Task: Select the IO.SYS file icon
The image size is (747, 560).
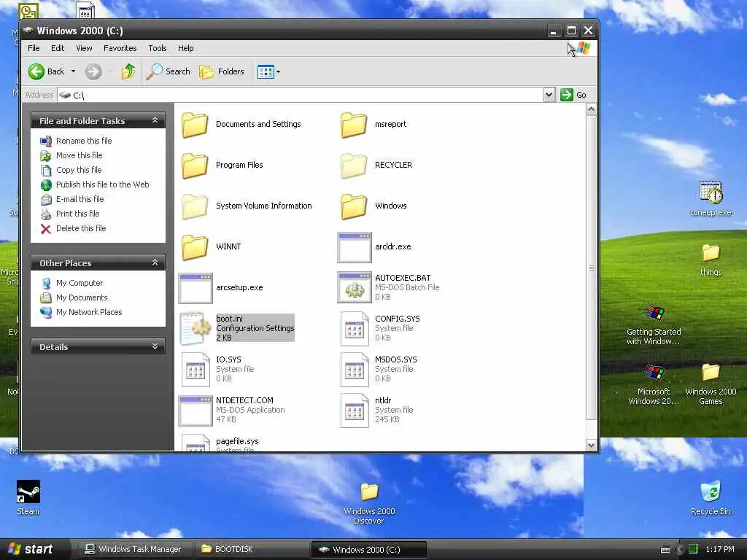Action: pyautogui.click(x=195, y=370)
